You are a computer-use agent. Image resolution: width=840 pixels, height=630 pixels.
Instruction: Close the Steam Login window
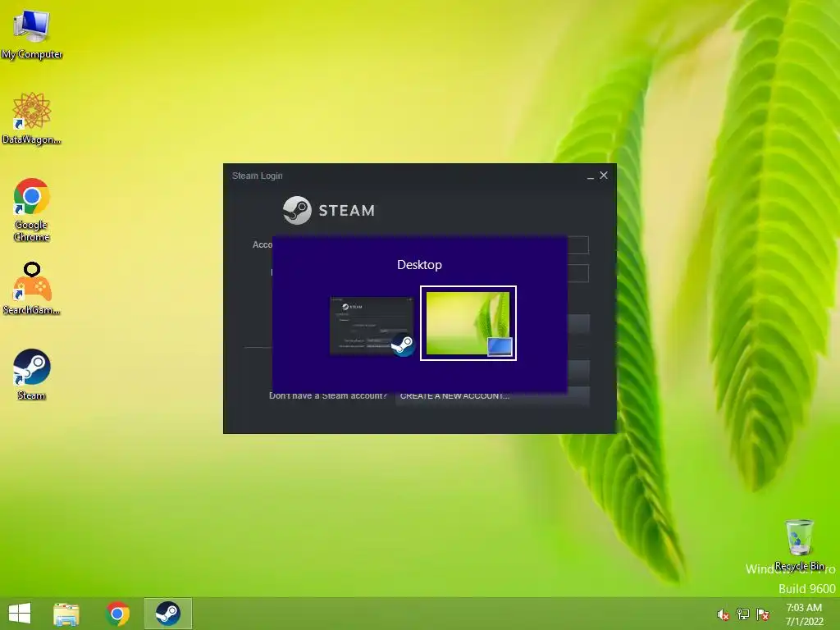(604, 176)
